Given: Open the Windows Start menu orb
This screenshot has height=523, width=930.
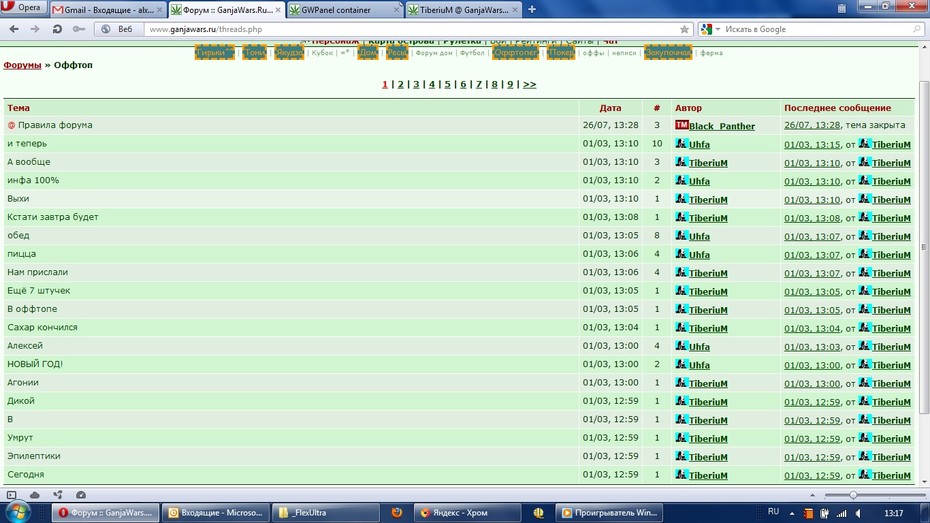Looking at the screenshot, I should [x=16, y=512].
